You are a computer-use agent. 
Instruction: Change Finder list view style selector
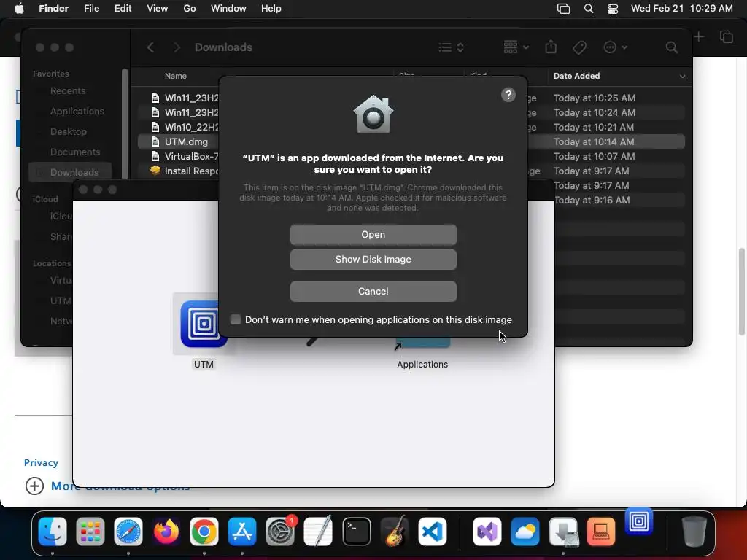451,47
